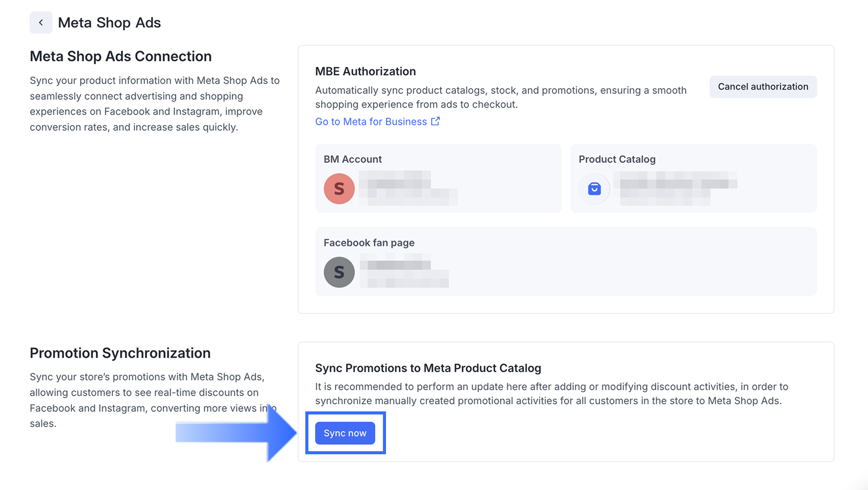This screenshot has width=868, height=490.
Task: Click the Sync now button
Action: (x=345, y=433)
